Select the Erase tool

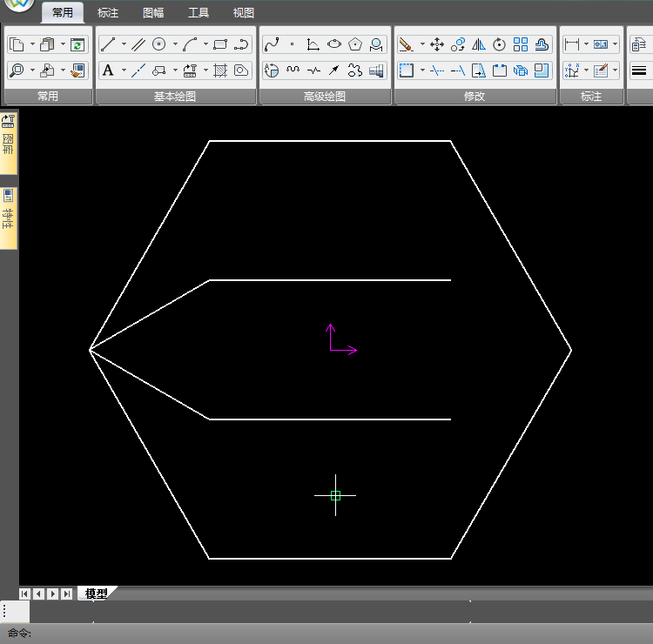(406, 44)
